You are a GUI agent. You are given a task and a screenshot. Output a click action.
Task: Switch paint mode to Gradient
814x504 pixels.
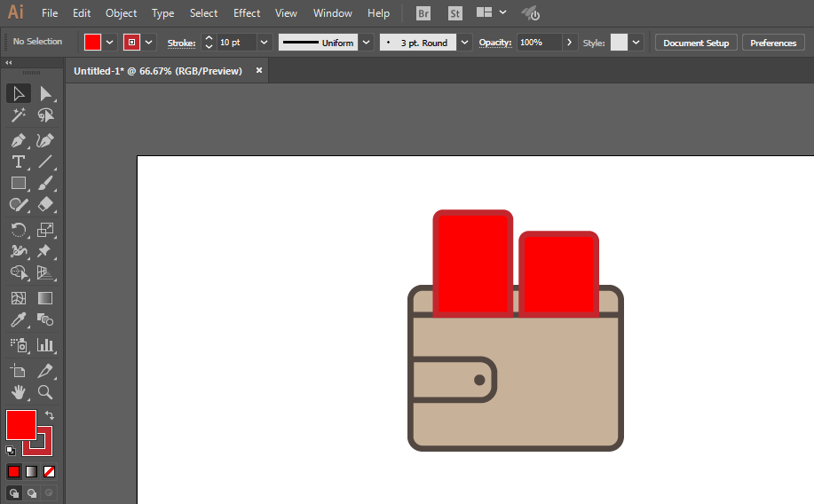pos(32,471)
